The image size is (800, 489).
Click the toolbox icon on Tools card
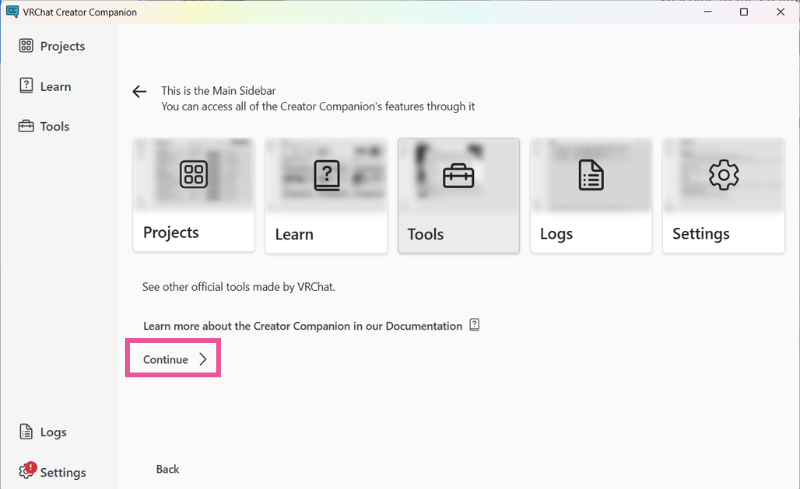(458, 176)
